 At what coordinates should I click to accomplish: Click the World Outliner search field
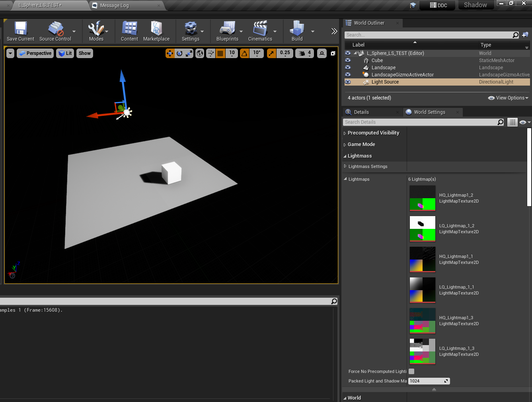(x=428, y=35)
